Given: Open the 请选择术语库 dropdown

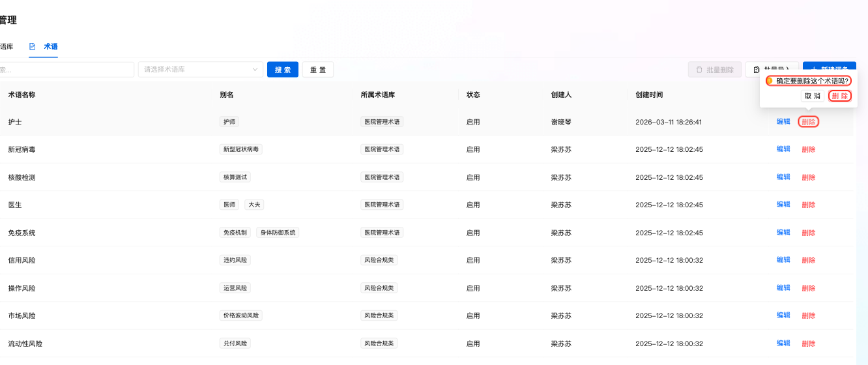Looking at the screenshot, I should pos(201,70).
